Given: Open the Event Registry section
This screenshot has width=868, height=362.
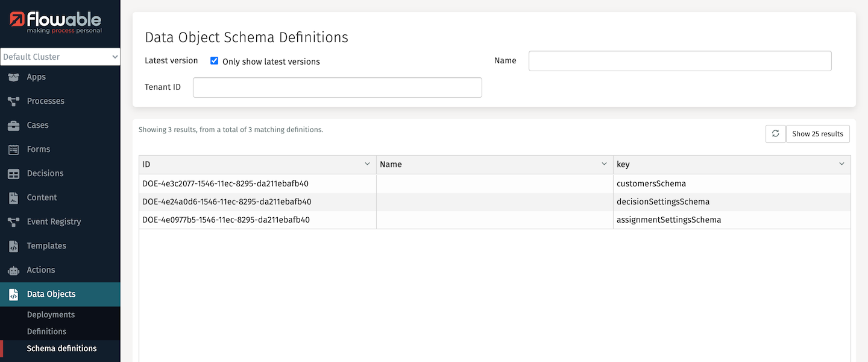Looking at the screenshot, I should click(x=54, y=222).
